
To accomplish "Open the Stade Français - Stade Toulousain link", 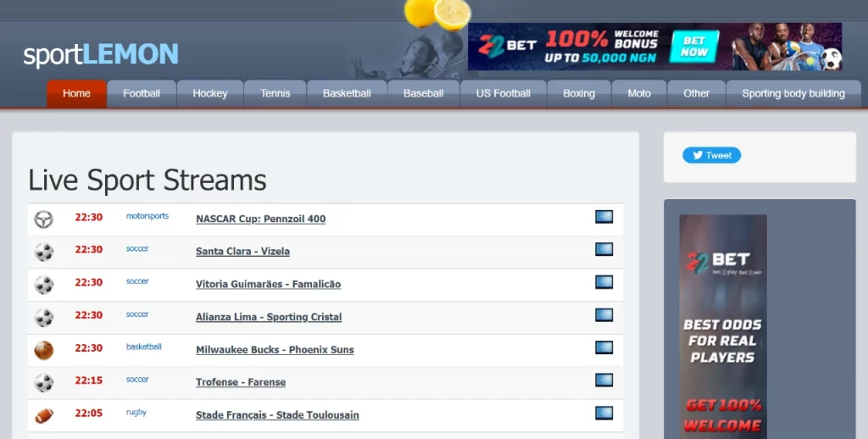I will pyautogui.click(x=277, y=414).
